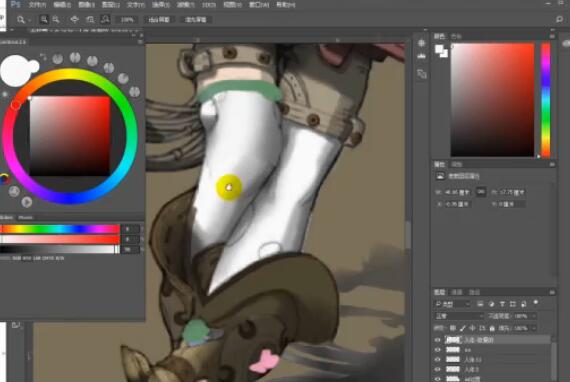Click the round icon above the play button
Image resolution: width=570 pixels, height=382 pixels.
14,191
